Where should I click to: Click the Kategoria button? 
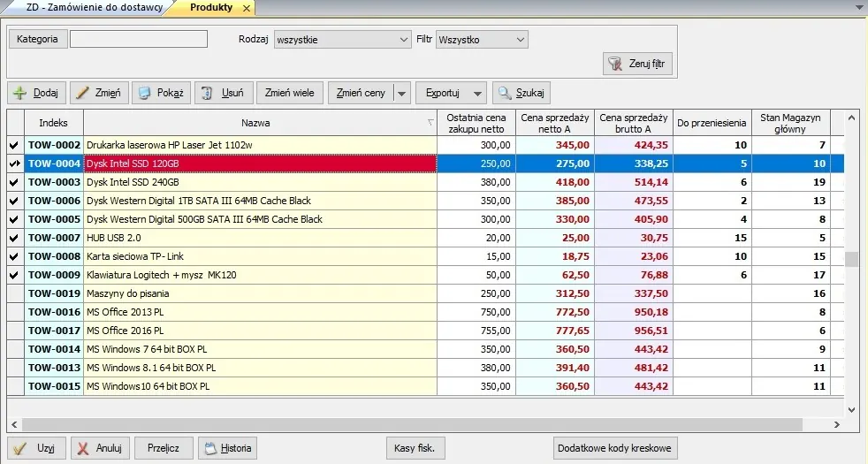[38, 39]
